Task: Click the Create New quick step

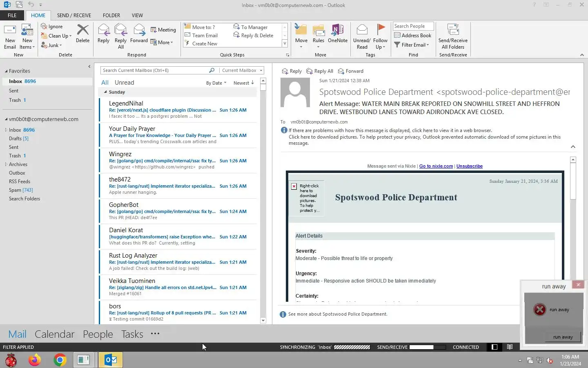Action: [x=201, y=44]
